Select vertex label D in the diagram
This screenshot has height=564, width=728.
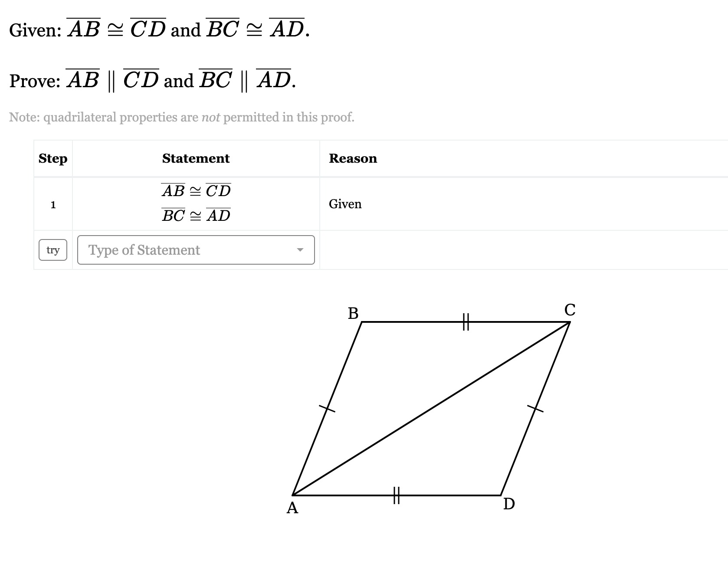pyautogui.click(x=509, y=504)
